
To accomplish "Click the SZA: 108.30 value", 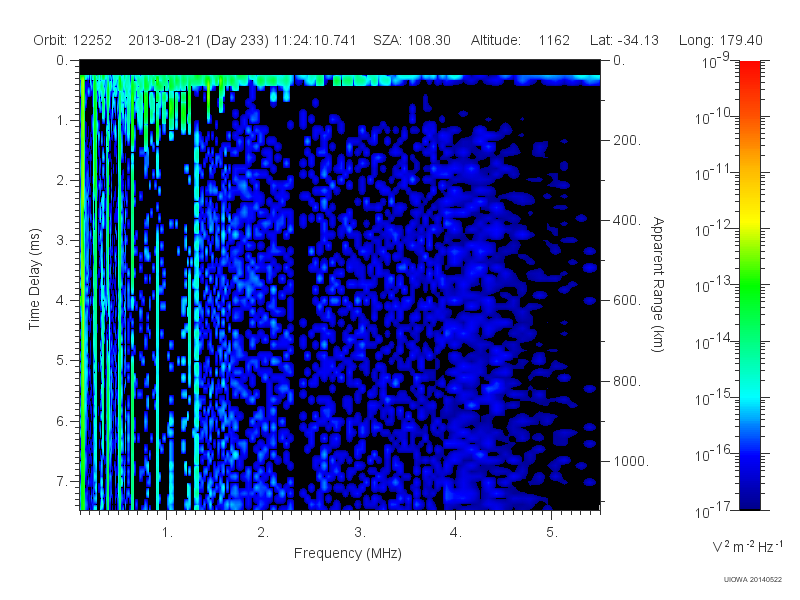I will pyautogui.click(x=412, y=40).
